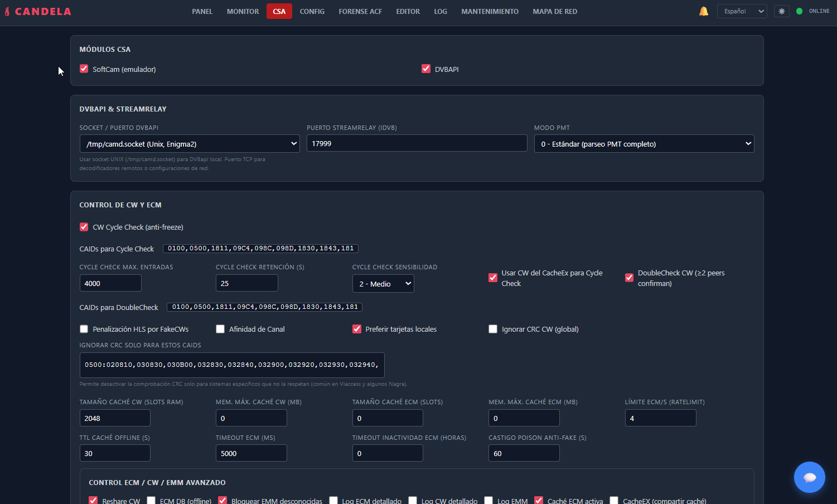The image size is (837, 504).
Task: Click the DVBAPI & STREAMRELAY heading
Action: pyautogui.click(x=123, y=109)
